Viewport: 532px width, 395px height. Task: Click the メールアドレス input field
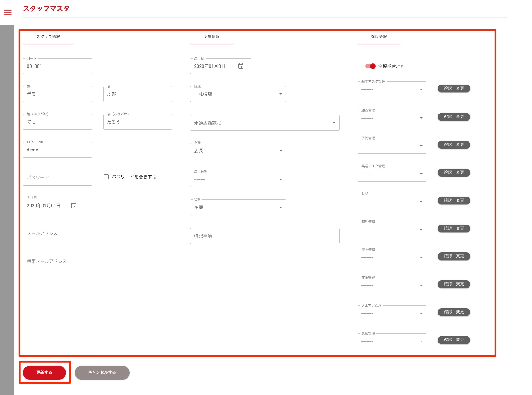[x=84, y=233]
